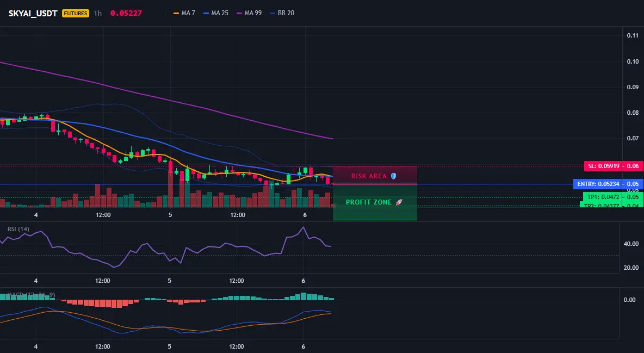Click the rocket icon in PROFIT ZONE
Screen dimensions: 644x353
point(398,202)
